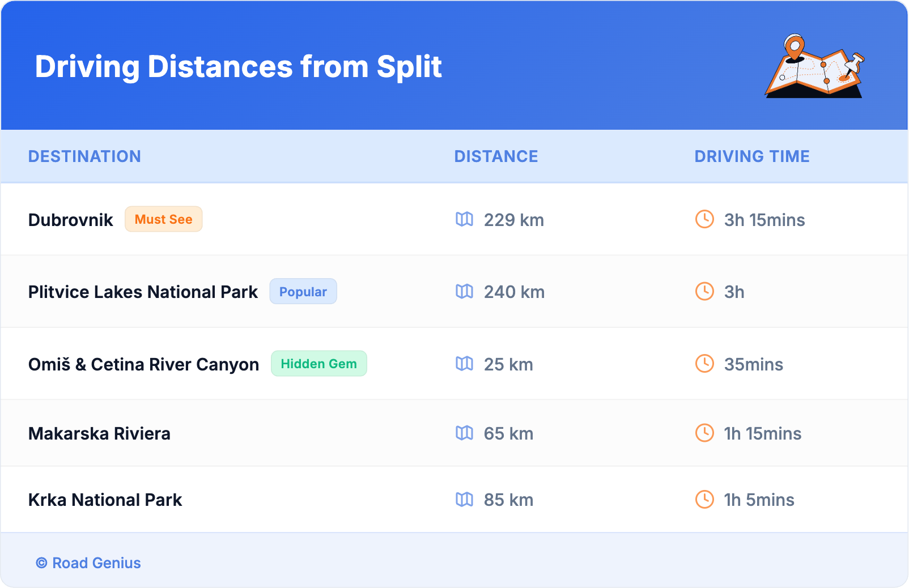Click the clock icon next to 35mins

tap(704, 364)
